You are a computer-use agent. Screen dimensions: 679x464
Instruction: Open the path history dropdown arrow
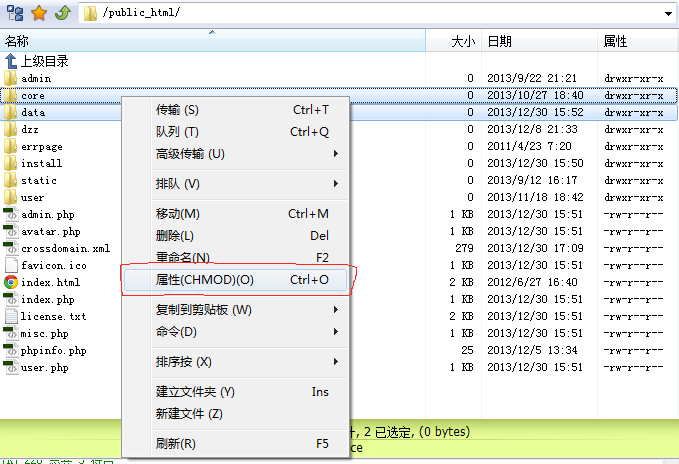coord(668,13)
